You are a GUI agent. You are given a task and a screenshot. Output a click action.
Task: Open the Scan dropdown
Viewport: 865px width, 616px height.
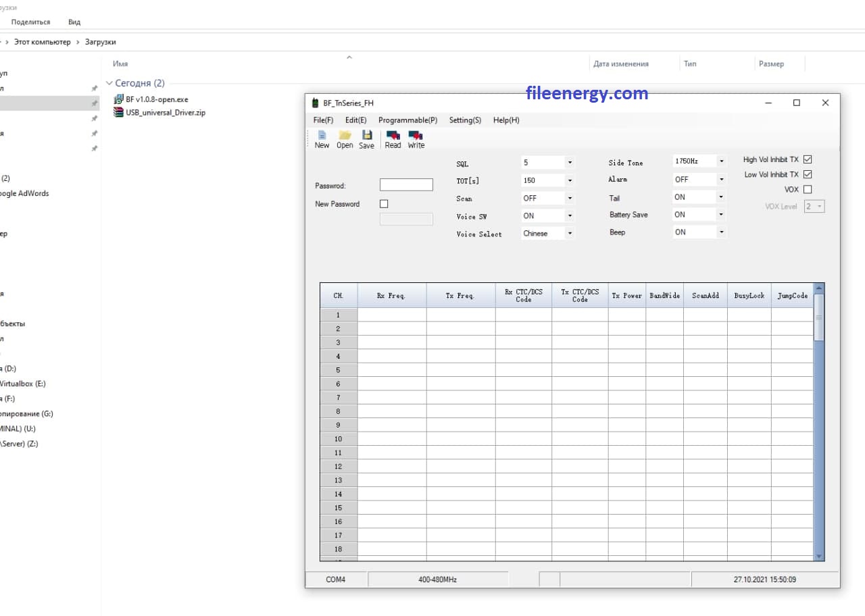coord(570,199)
